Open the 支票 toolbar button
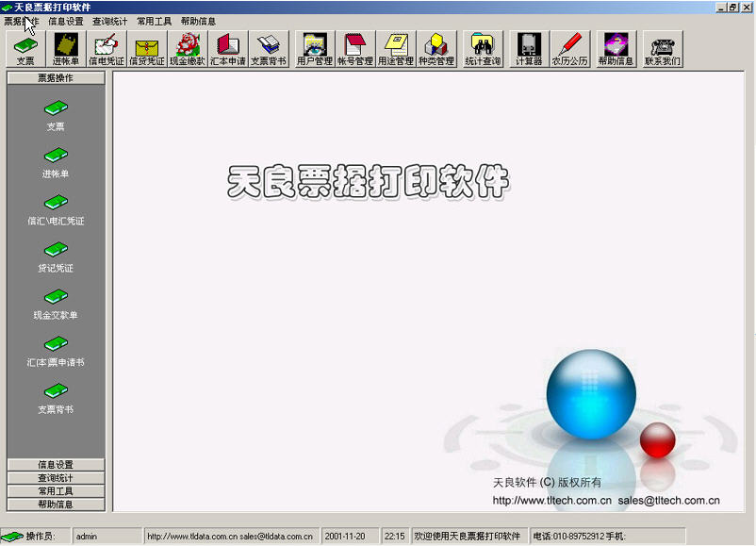The image size is (756, 546). [x=25, y=49]
